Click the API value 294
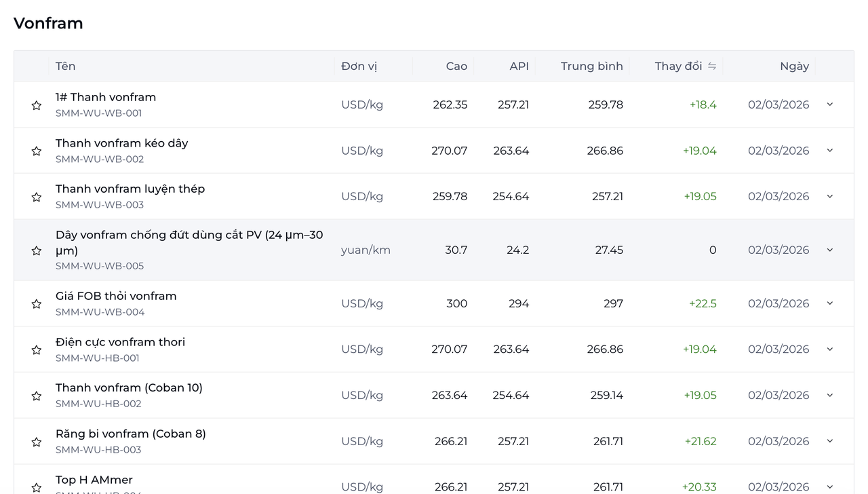 click(x=519, y=303)
